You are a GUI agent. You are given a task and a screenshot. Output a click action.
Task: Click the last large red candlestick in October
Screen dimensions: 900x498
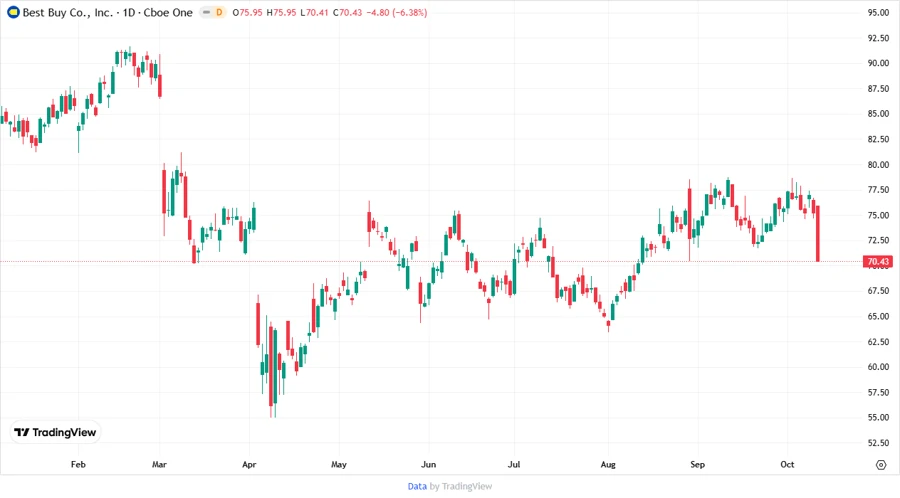point(817,234)
